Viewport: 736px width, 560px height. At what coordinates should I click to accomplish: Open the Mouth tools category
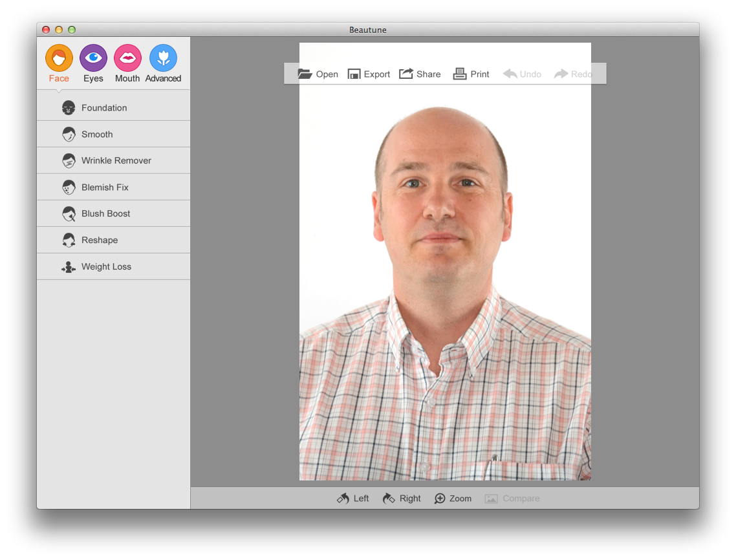(x=127, y=58)
